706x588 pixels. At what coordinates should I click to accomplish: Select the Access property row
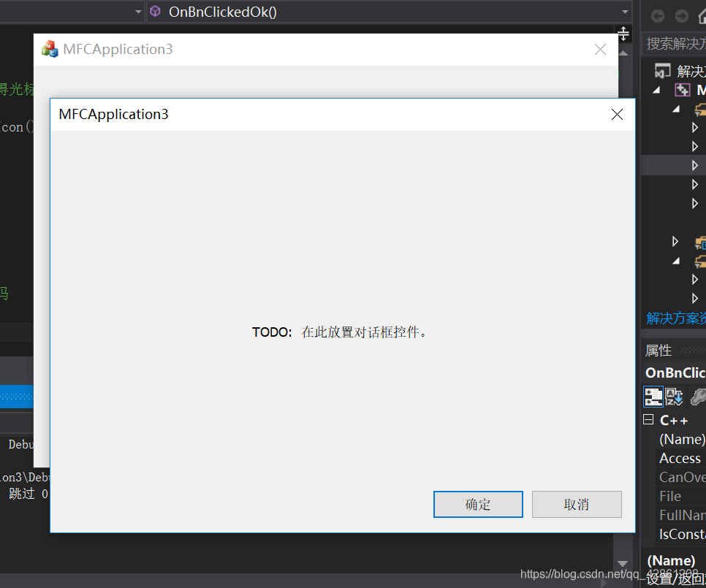[x=681, y=458]
